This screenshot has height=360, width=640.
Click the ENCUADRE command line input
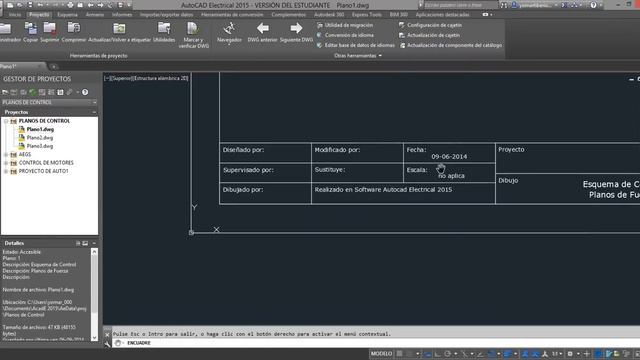pos(376,343)
